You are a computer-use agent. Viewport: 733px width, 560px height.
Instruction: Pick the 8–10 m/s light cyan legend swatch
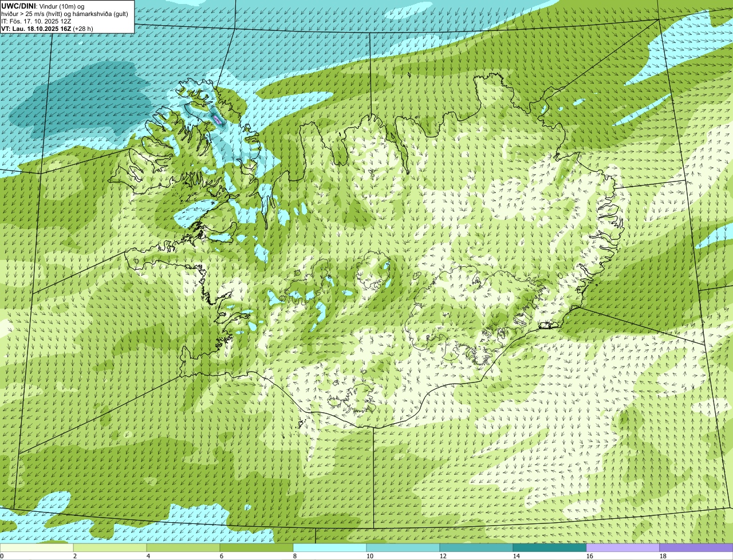click(x=330, y=548)
